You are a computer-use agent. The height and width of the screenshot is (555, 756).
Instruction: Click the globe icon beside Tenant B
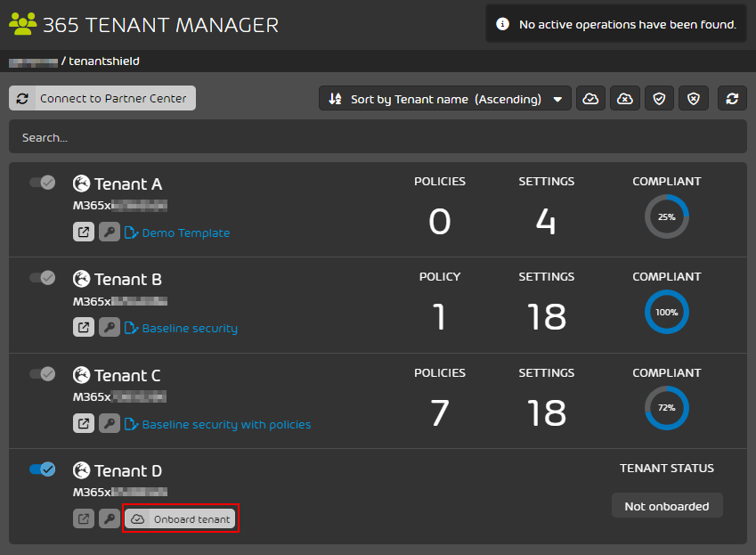(82, 279)
